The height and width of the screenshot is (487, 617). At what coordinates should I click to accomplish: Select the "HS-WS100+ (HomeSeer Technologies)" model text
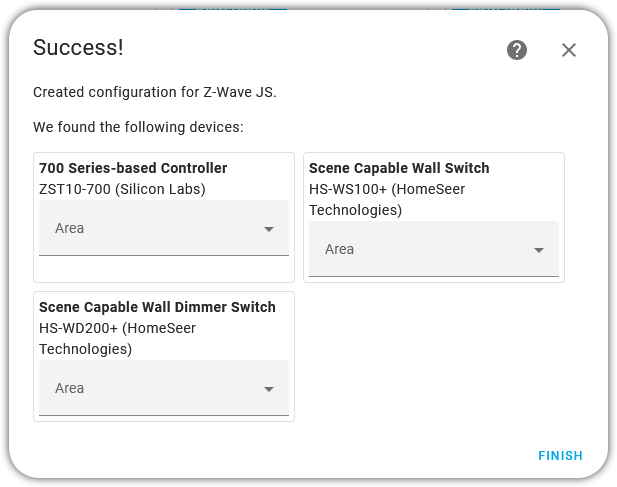[386, 200]
